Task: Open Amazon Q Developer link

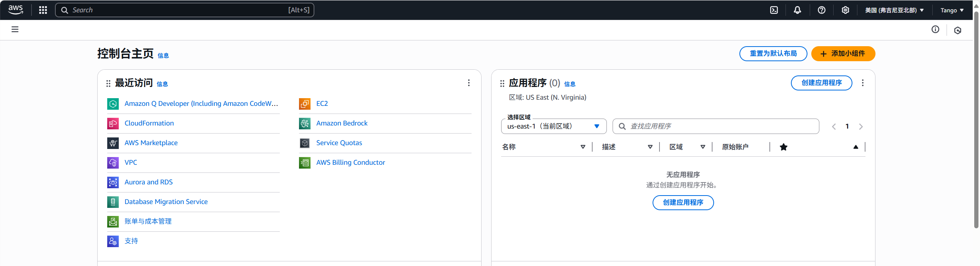Action: pos(201,104)
